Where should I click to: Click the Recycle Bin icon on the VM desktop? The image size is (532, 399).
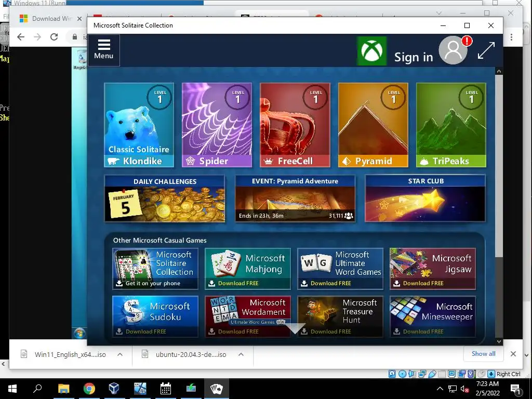coord(81,58)
